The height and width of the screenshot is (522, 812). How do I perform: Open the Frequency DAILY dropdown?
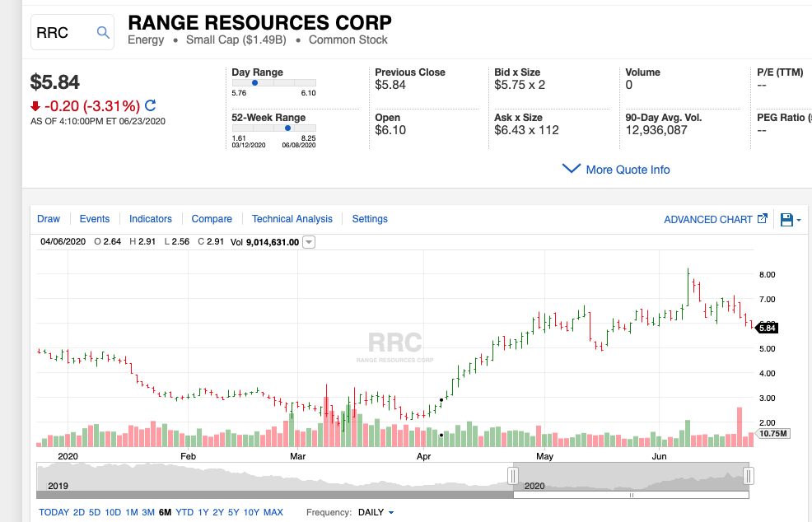coord(376,512)
